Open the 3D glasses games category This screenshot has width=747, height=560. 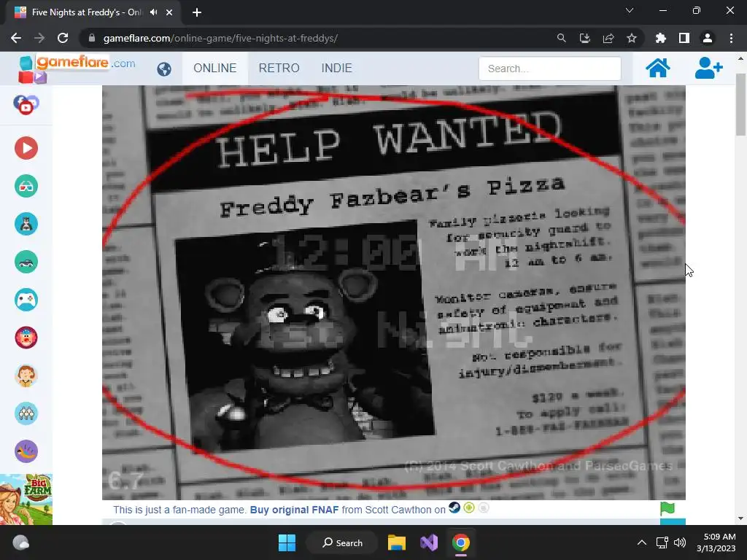(26, 186)
